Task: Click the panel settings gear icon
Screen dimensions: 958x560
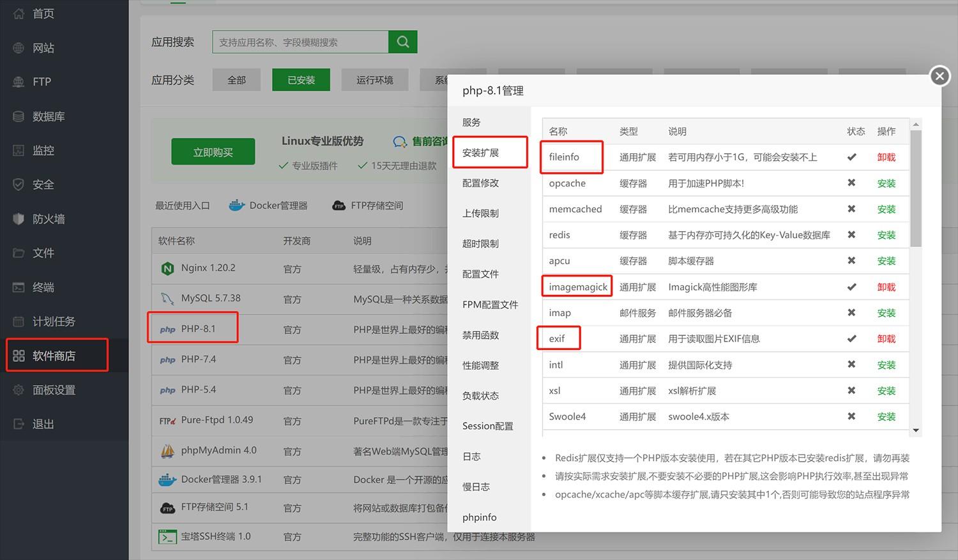Action: click(x=19, y=390)
